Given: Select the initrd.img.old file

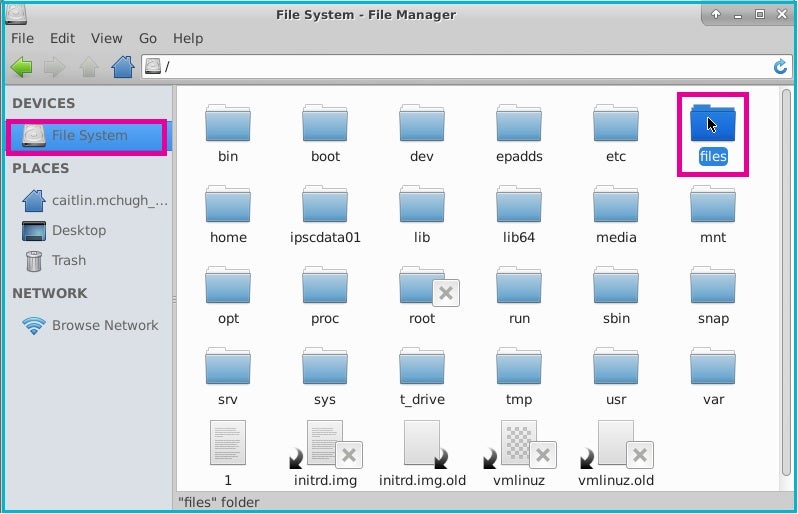Looking at the screenshot, I should [x=422, y=444].
